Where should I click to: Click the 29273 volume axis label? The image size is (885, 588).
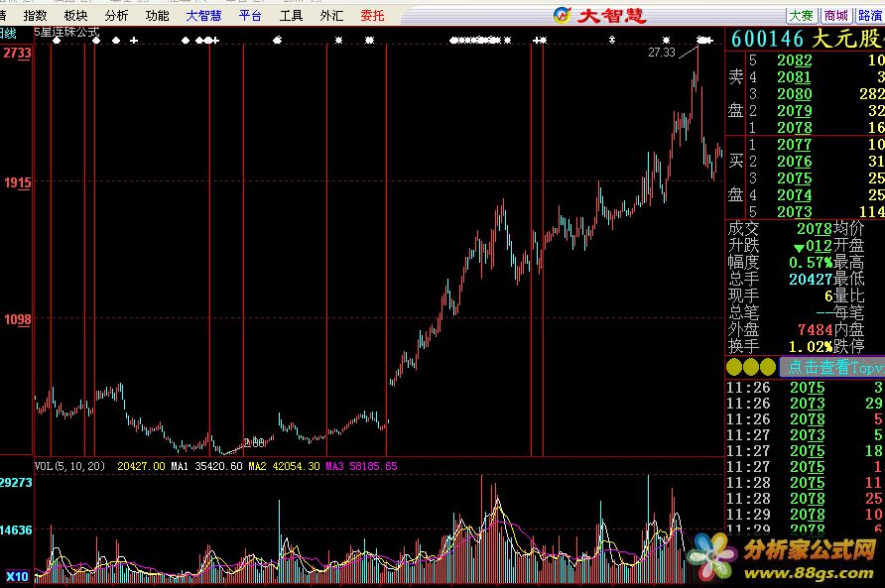[16, 483]
